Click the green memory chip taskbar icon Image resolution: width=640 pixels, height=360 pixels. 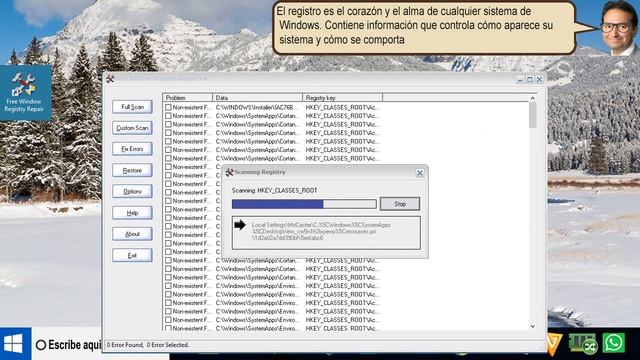point(584,343)
